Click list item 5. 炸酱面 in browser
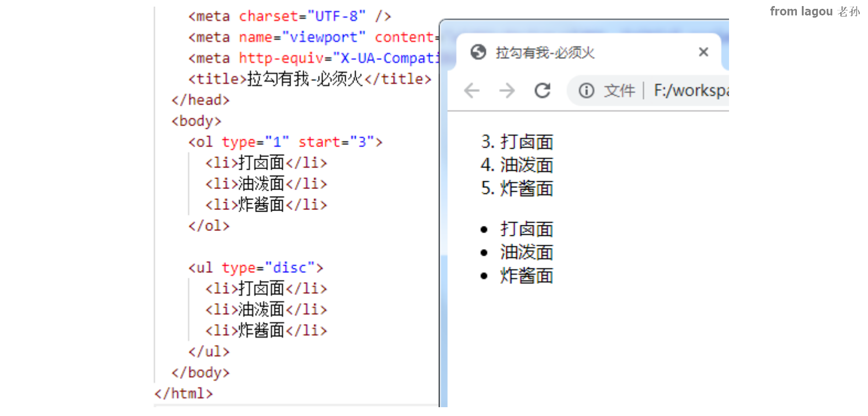Viewport: 868px width, 416px height. pyautogui.click(x=517, y=188)
